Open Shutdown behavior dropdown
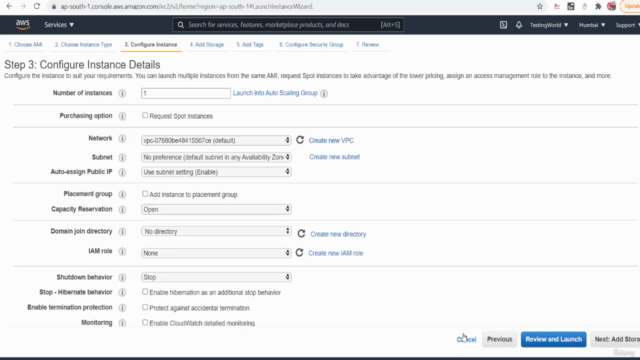The width and height of the screenshot is (640, 360). pos(216,277)
